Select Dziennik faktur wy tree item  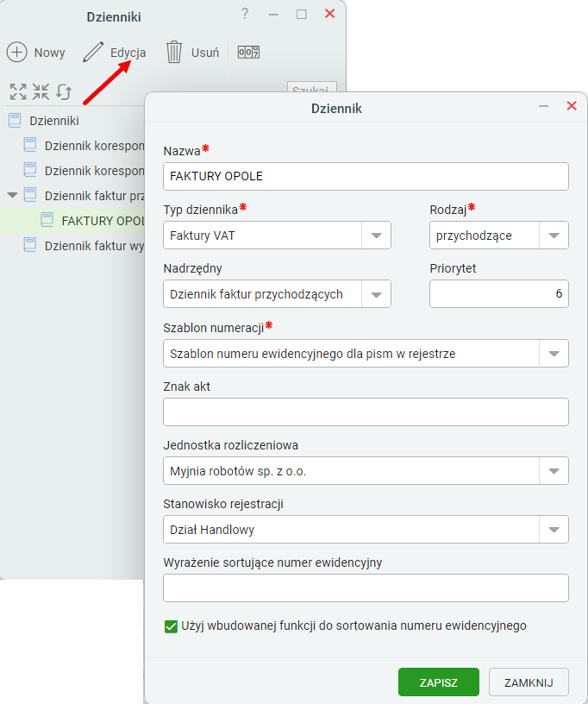coord(94,246)
